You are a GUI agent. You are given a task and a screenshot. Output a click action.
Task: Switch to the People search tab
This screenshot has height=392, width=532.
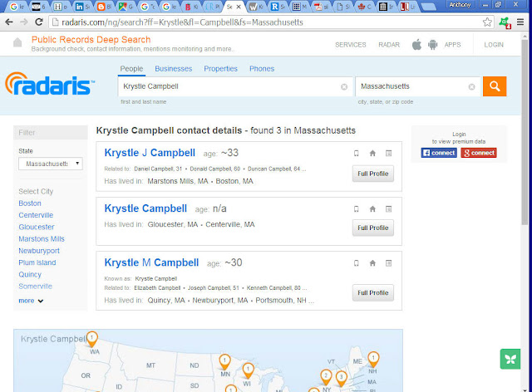point(131,69)
